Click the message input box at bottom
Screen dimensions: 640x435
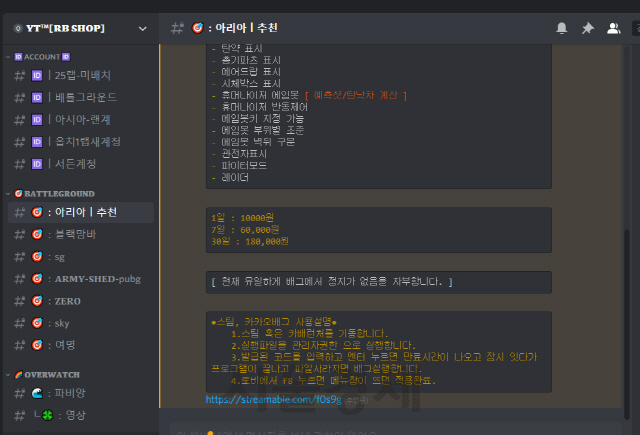pyautogui.click(x=400, y=429)
